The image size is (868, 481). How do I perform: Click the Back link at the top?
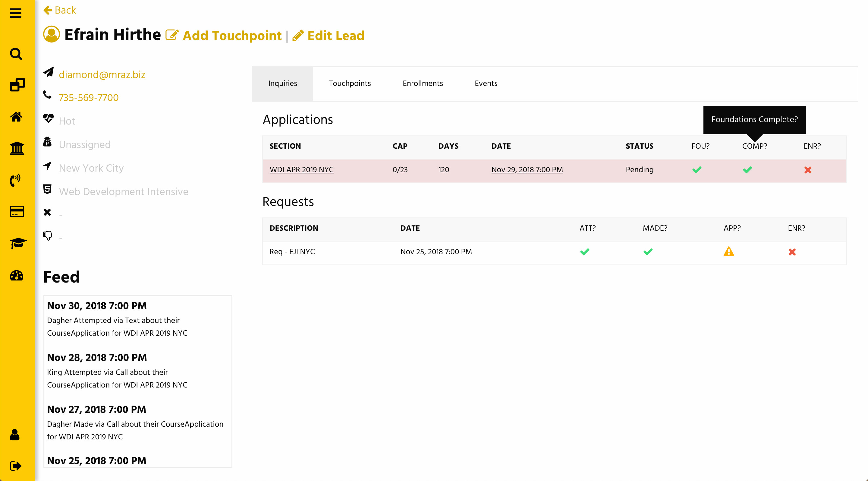(61, 10)
